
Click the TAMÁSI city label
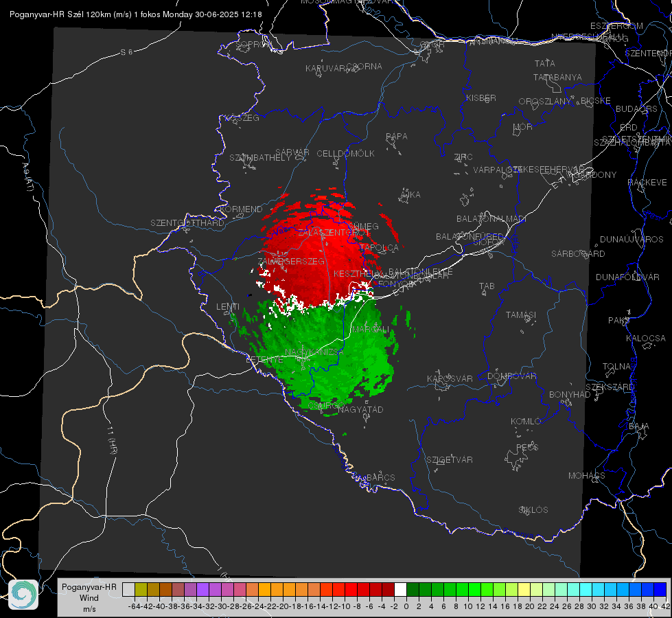pyautogui.click(x=521, y=314)
